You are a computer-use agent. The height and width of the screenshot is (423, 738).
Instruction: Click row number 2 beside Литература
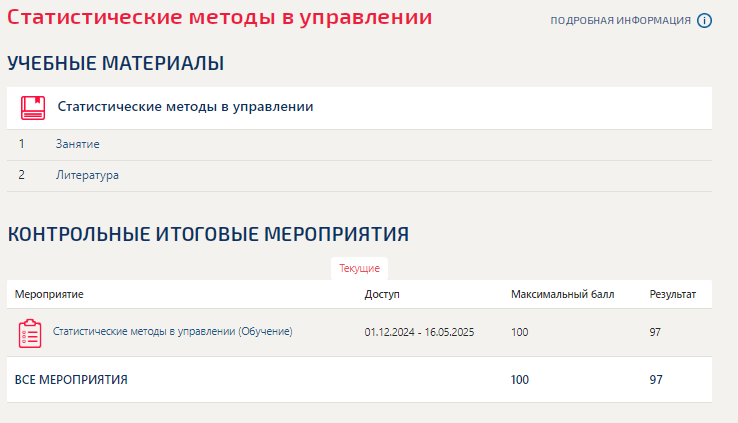[x=22, y=175]
